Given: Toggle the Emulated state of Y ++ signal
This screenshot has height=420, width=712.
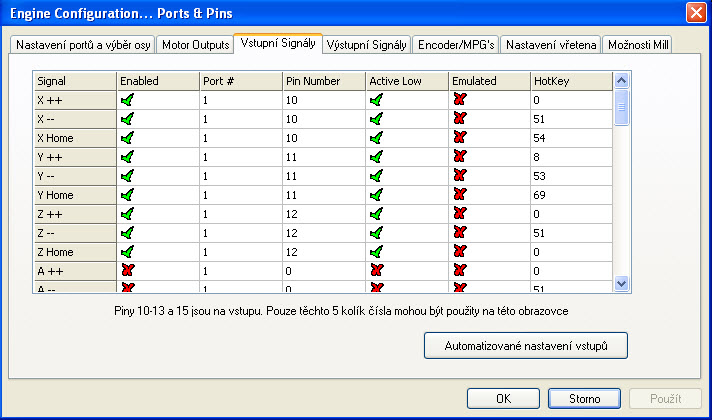Looking at the screenshot, I should coord(460,157).
